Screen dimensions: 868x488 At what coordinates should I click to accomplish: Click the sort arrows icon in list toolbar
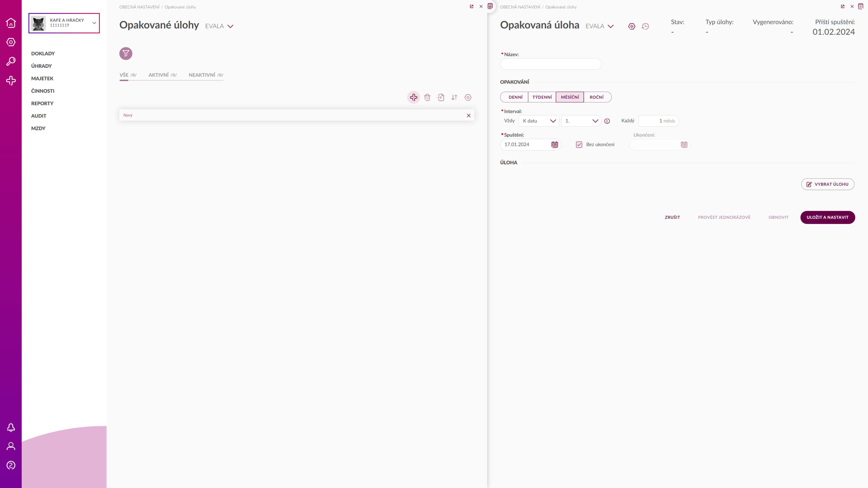454,97
